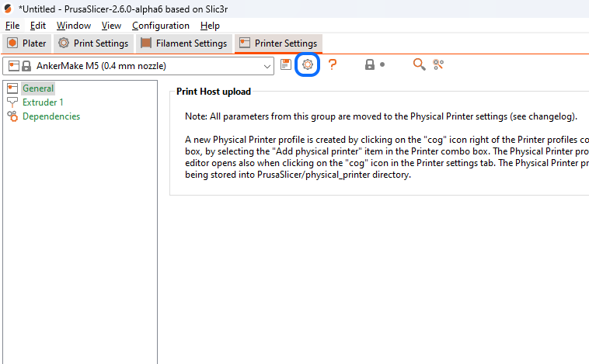589x364 pixels.
Task: Select General in the settings tree
Action: (x=37, y=88)
